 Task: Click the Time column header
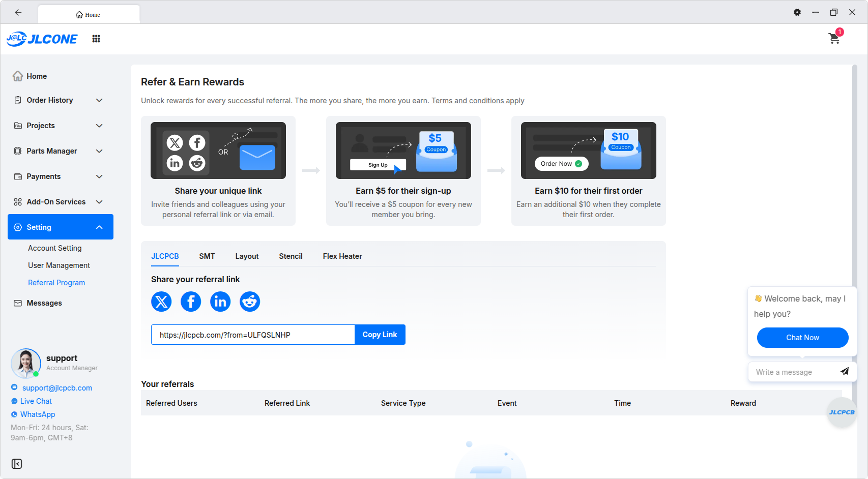(x=622, y=403)
